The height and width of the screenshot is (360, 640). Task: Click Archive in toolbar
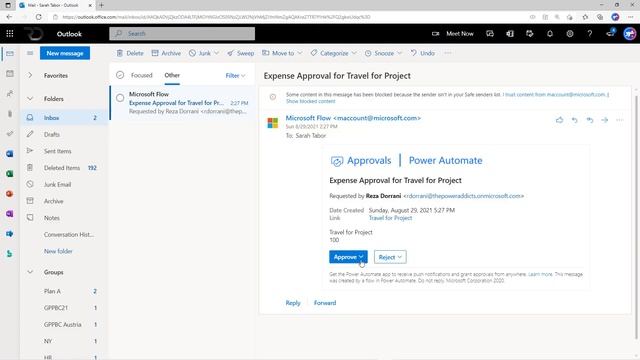coord(166,53)
